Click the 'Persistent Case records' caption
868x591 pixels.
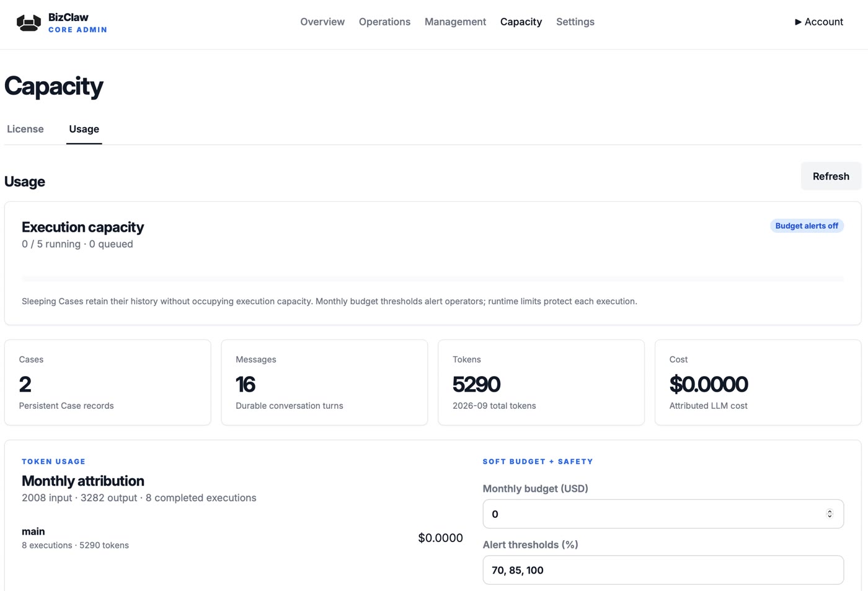(66, 406)
